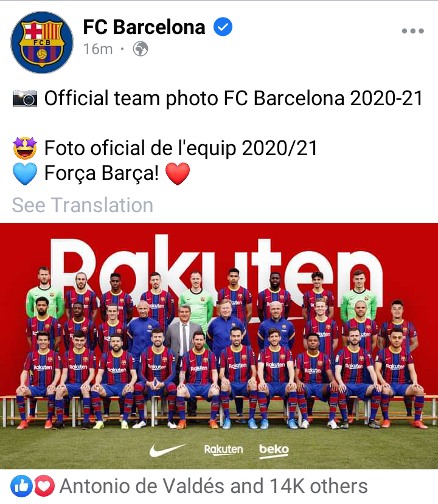Screen dimensions: 438x504
Task: Click the beko logo in the photo
Action: (274, 450)
